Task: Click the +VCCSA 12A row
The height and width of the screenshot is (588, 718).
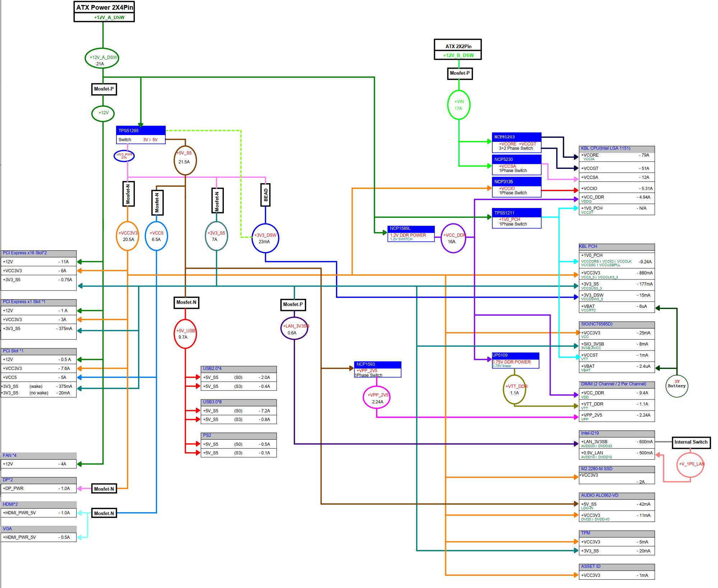Action: coord(617,177)
